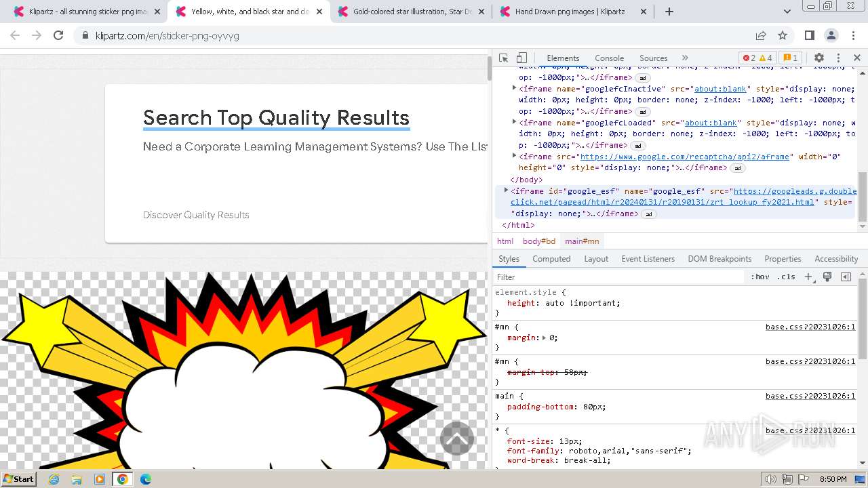Switch to the Sources tab
The height and width of the screenshot is (488, 868).
(x=653, y=58)
